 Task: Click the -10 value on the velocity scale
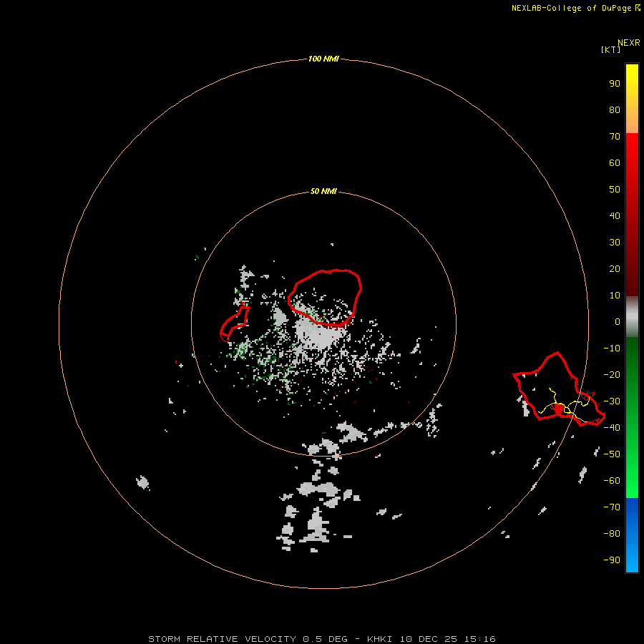tap(612, 348)
